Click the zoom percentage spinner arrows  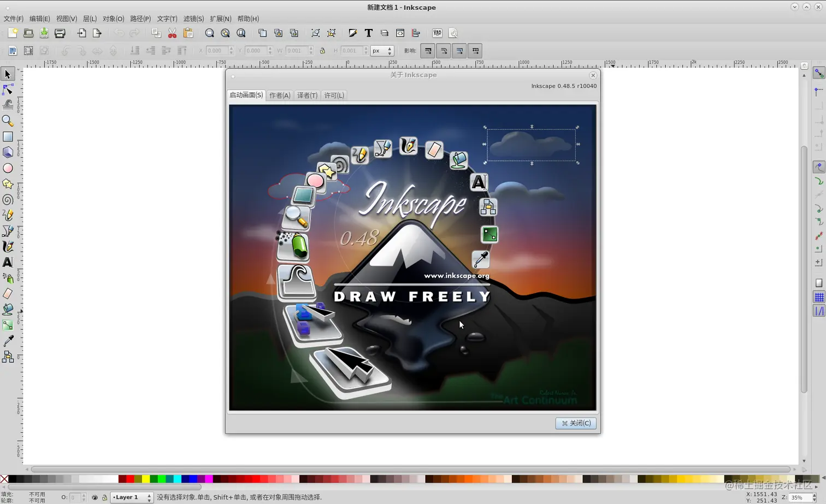click(x=814, y=497)
